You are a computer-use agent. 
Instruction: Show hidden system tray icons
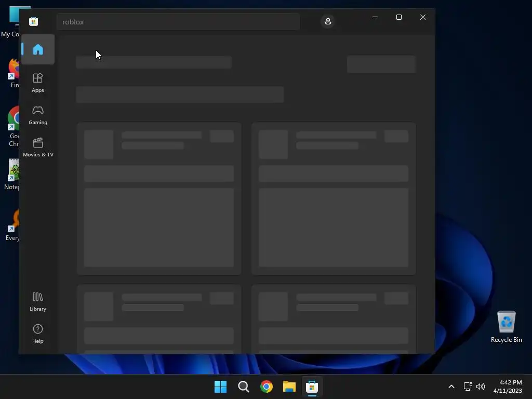[x=451, y=387]
